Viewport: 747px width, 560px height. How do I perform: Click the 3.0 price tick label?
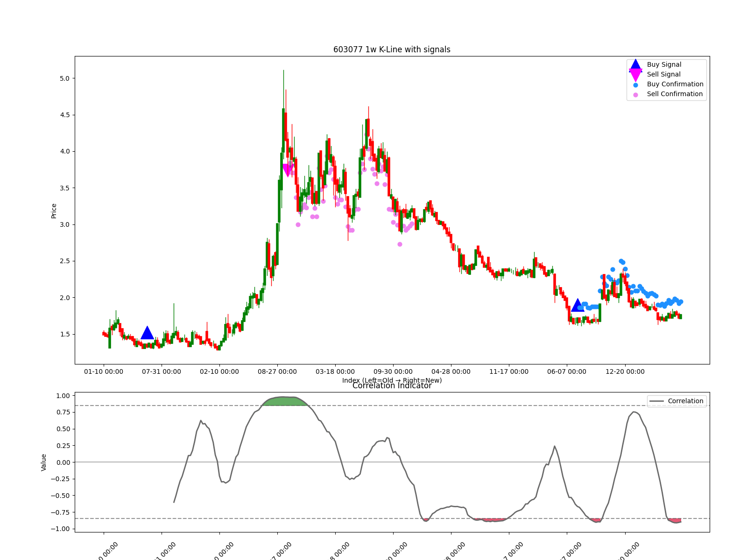(x=64, y=224)
